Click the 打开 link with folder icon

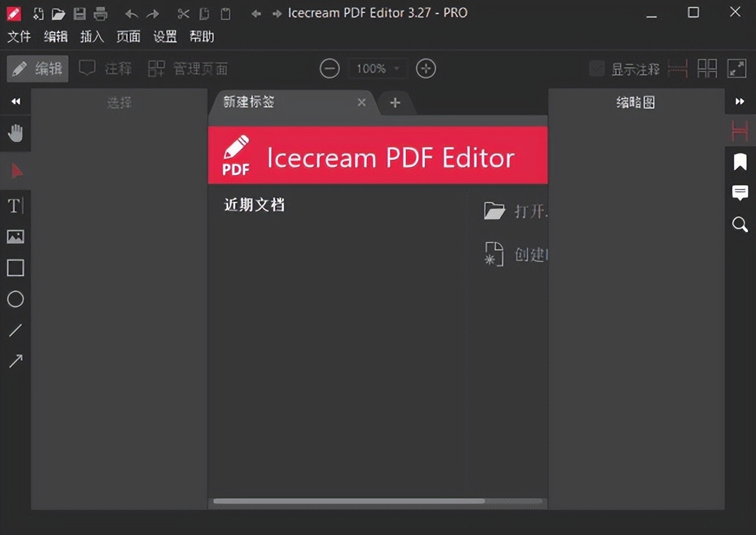coord(515,211)
